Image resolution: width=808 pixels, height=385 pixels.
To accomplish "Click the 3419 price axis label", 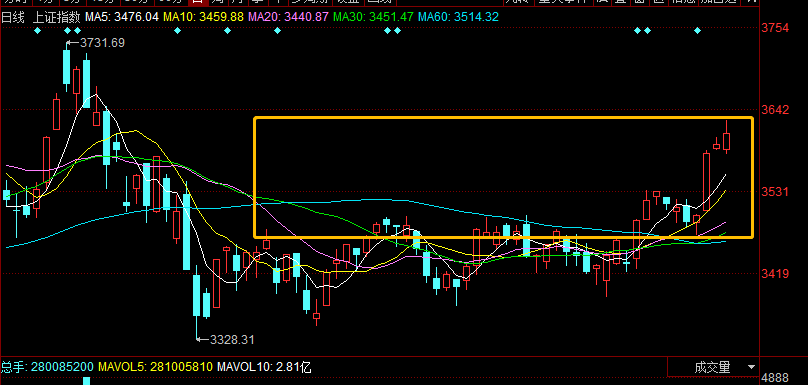I will (x=776, y=274).
